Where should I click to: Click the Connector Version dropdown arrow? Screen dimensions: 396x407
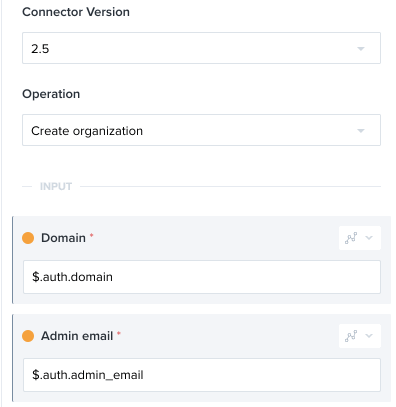pos(361,49)
